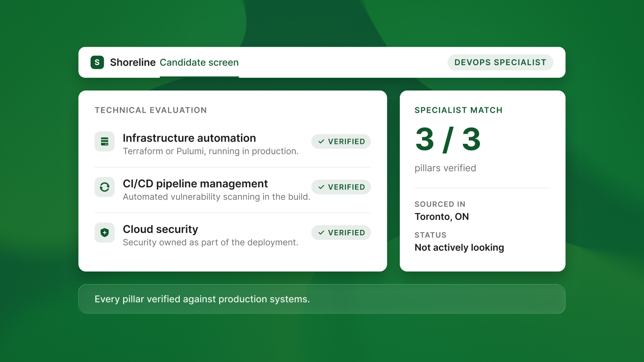Screen dimensions: 644x362
Task: Click the Infrastructure automation server icon
Action: click(105, 142)
